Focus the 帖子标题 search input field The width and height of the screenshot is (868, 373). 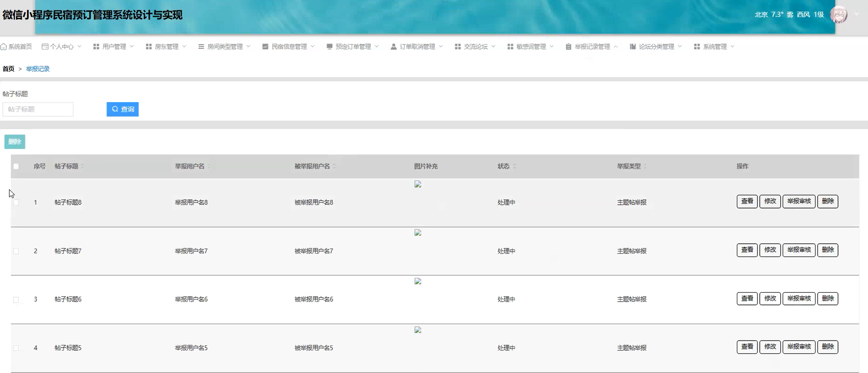38,109
